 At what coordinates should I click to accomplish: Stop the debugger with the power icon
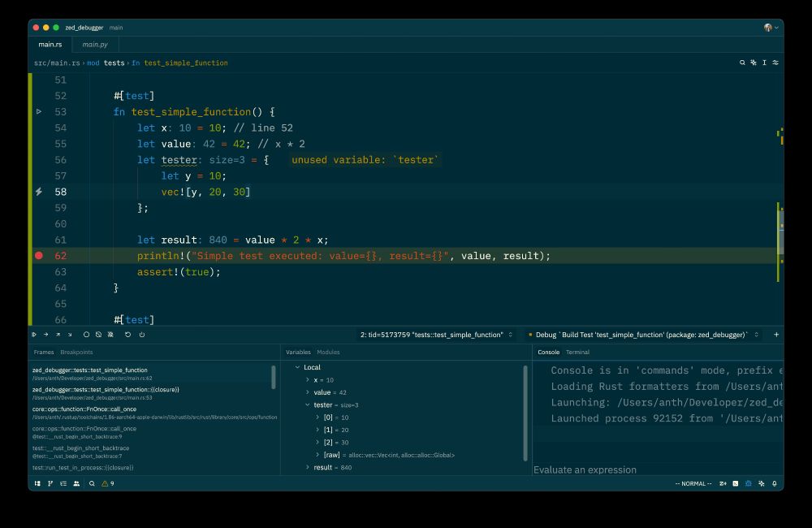[142, 335]
